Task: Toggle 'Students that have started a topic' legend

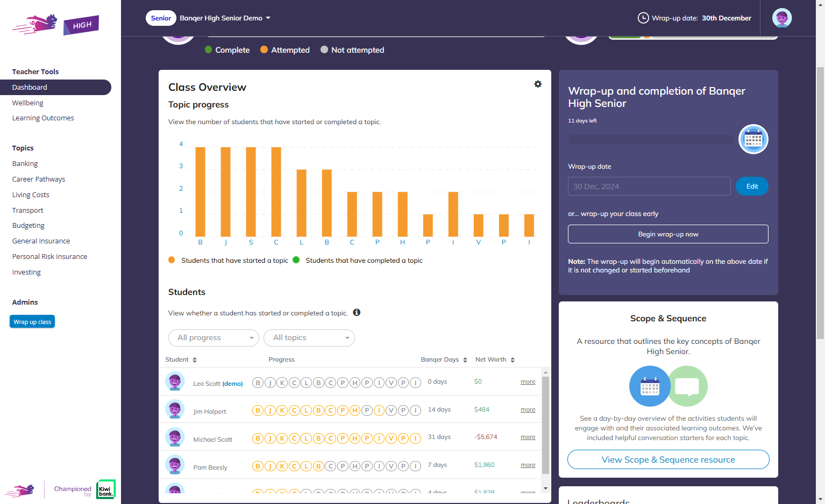Action: [x=228, y=261]
